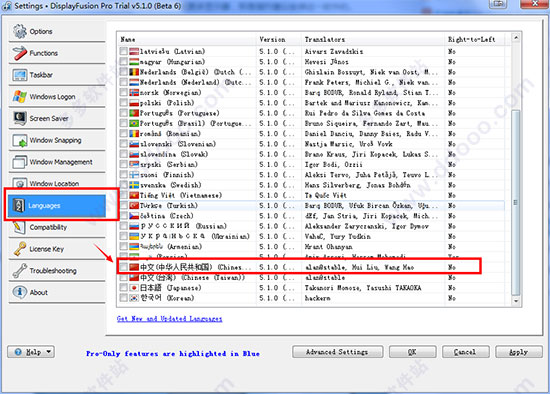Sort by the Version column header
The image size is (550, 394).
(279, 39)
